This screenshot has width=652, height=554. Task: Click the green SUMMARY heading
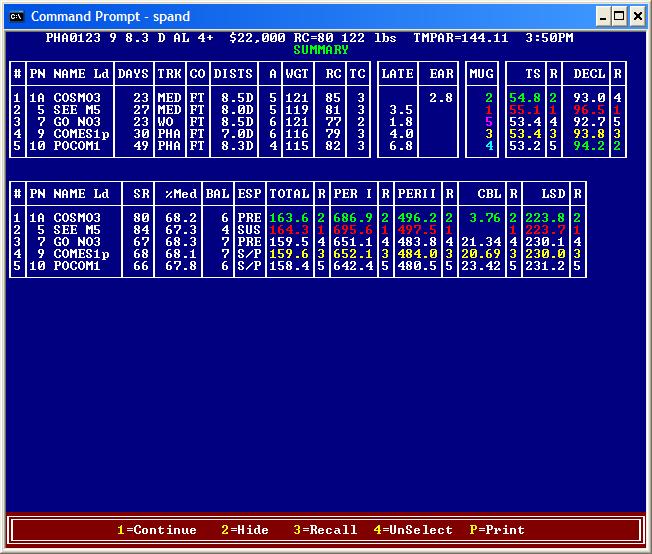(x=321, y=50)
